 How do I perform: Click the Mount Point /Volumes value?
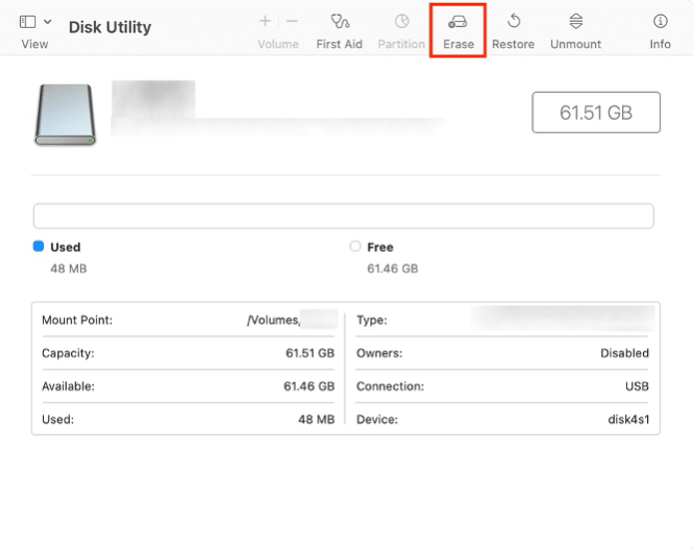click(x=292, y=320)
